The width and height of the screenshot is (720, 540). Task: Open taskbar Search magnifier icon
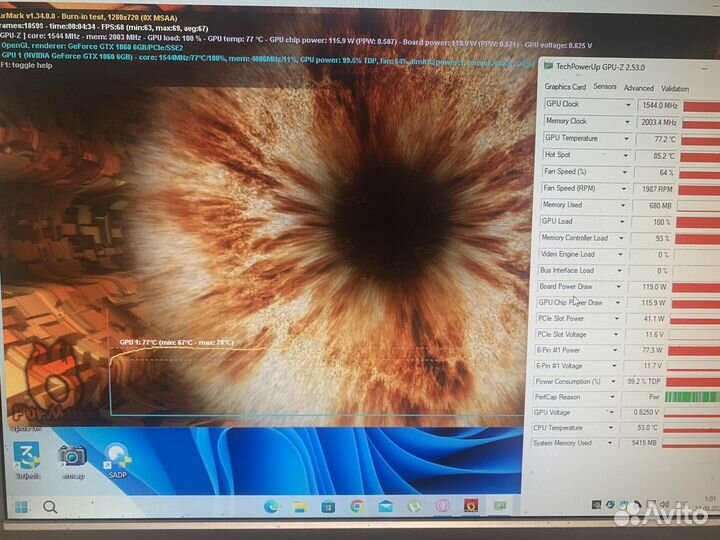click(50, 507)
